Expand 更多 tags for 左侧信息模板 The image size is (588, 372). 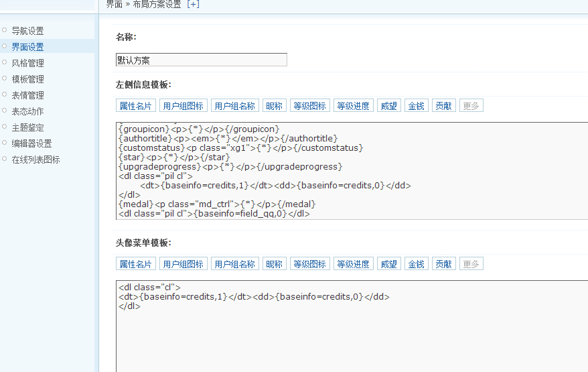click(x=471, y=106)
